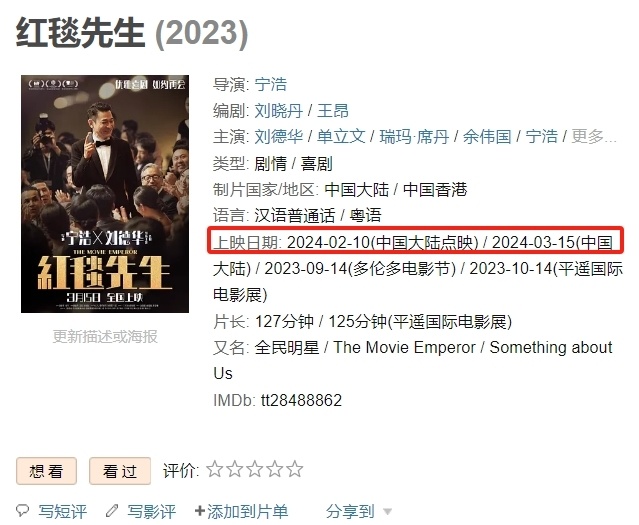
Task: Give a five-star rating with the fifth star
Action: click(x=295, y=469)
